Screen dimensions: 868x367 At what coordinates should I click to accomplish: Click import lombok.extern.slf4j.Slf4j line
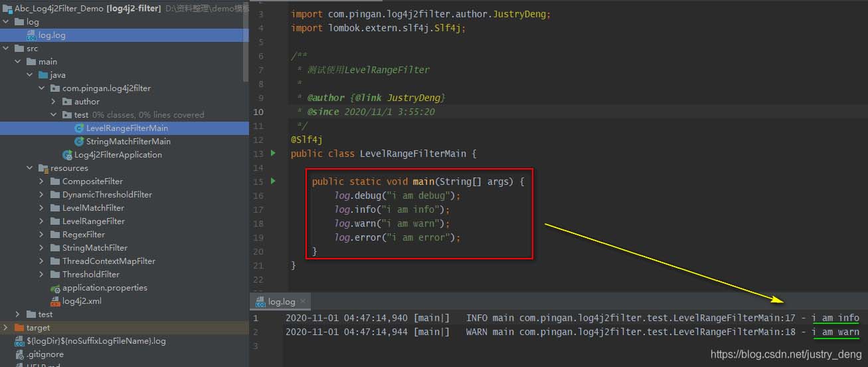(379, 28)
